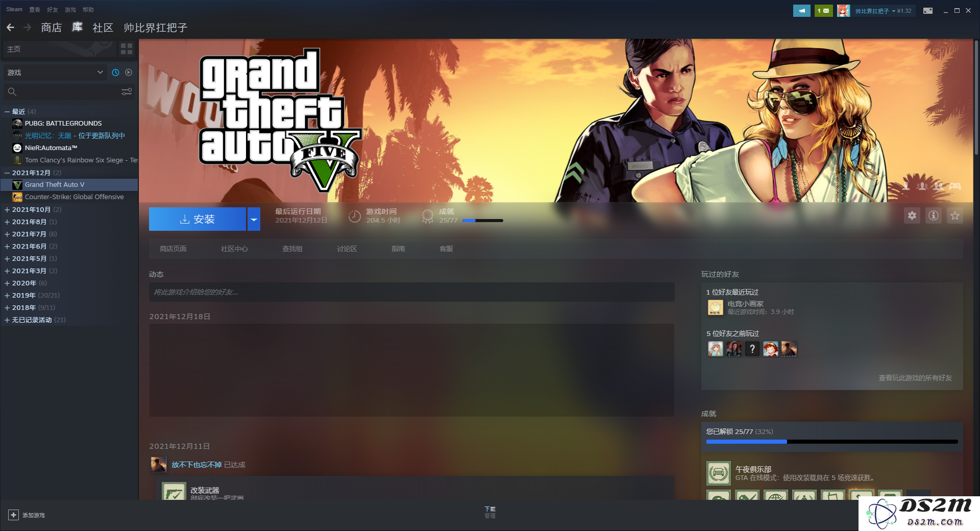Open the 查看 menu
Screen dimensions: 980x531
pyautogui.click(x=35, y=9)
